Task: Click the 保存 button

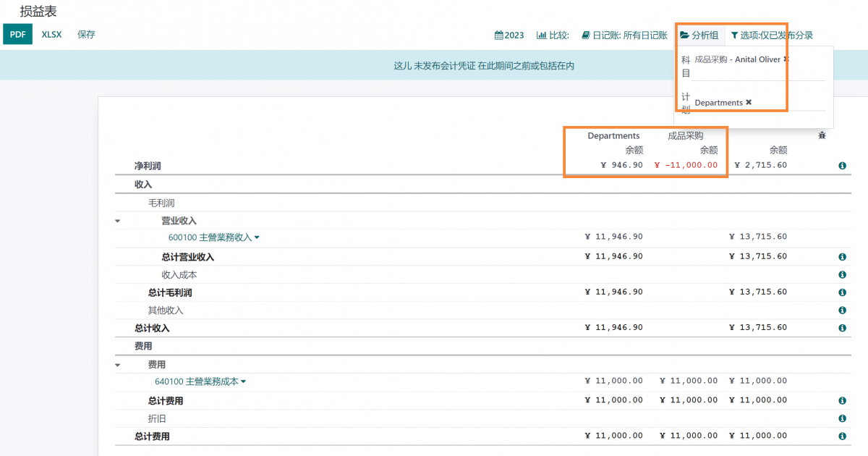Action: tap(86, 34)
